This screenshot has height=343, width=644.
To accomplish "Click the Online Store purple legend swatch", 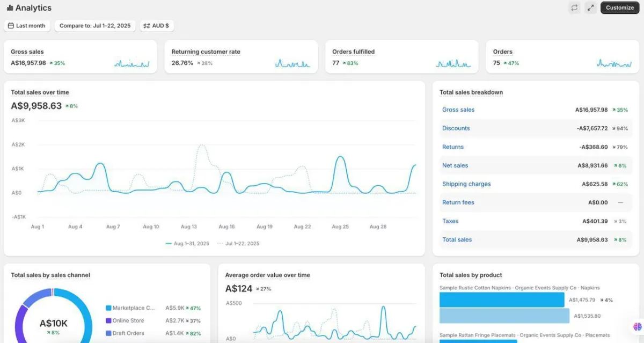I will coord(108,321).
